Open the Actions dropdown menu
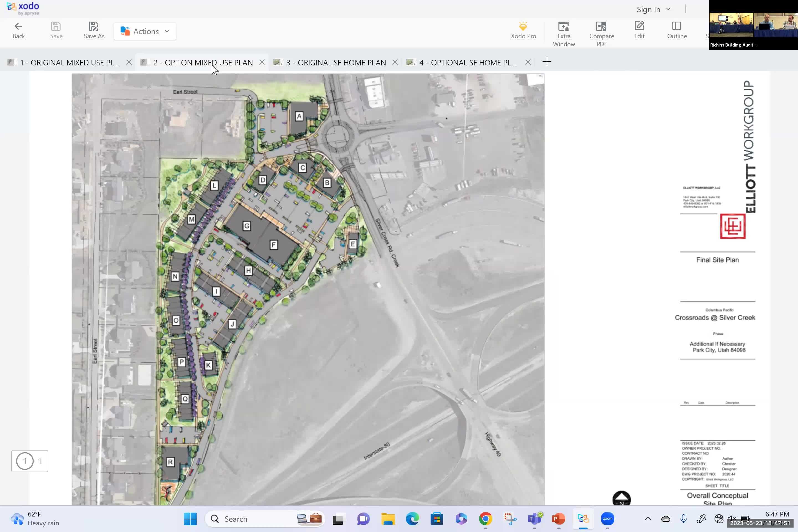 [145, 31]
